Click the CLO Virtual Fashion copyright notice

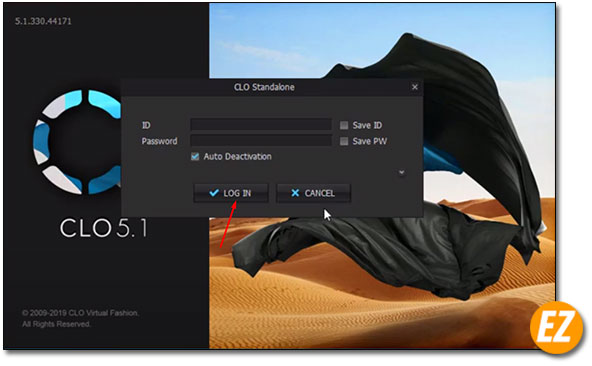[80, 318]
